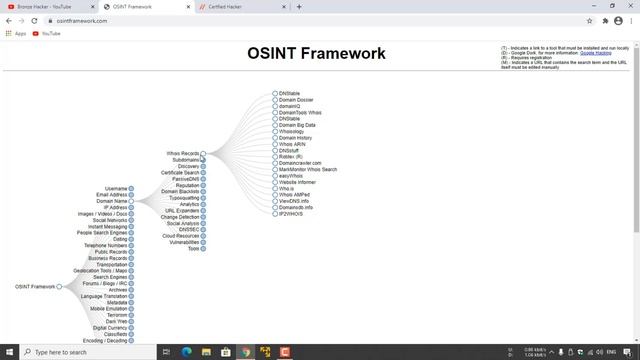Expand the Typosquatting node
Image resolution: width=640 pixels, height=360 pixels.
click(x=203, y=198)
